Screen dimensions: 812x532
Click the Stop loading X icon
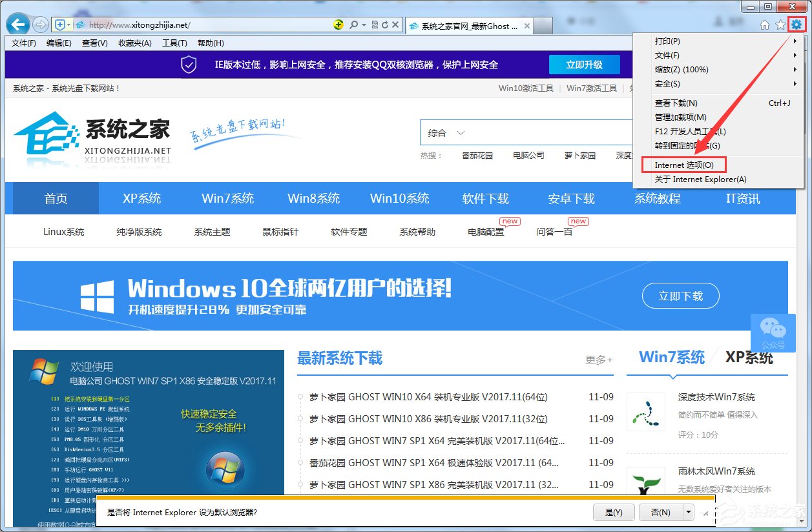[395, 25]
